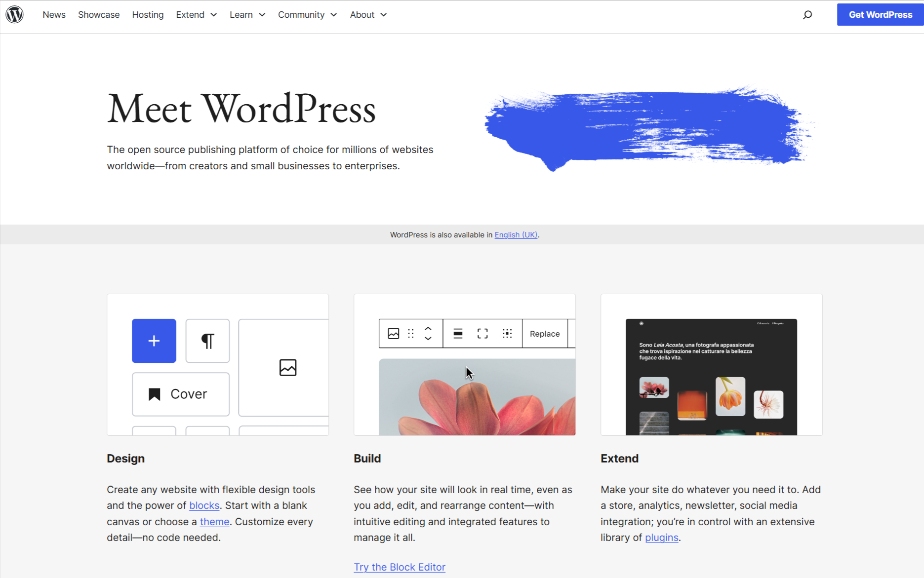
Task: Click the add block plus icon
Action: pos(154,341)
